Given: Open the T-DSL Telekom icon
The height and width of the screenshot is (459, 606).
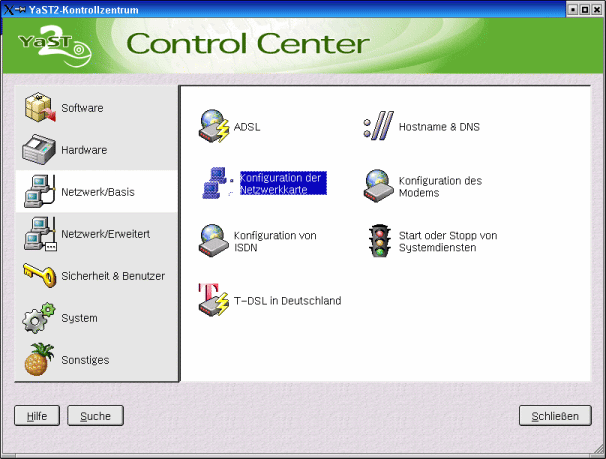Looking at the screenshot, I should (214, 300).
